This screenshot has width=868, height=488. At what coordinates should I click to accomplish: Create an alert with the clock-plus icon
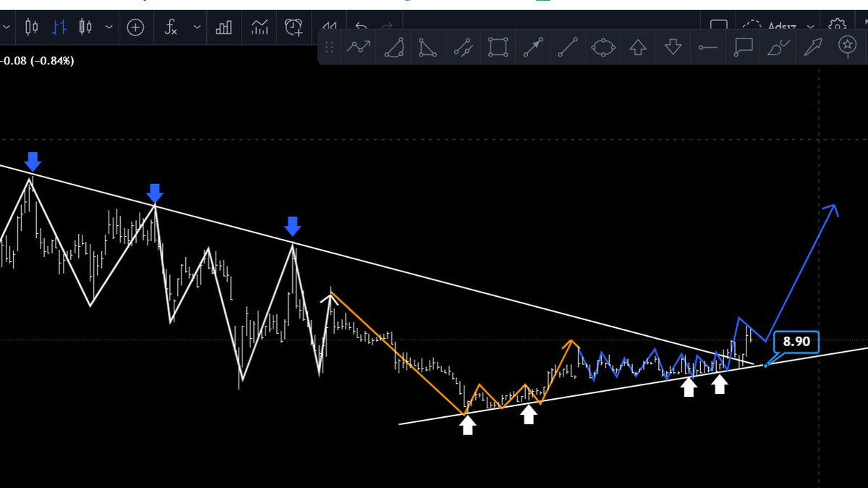point(294,28)
